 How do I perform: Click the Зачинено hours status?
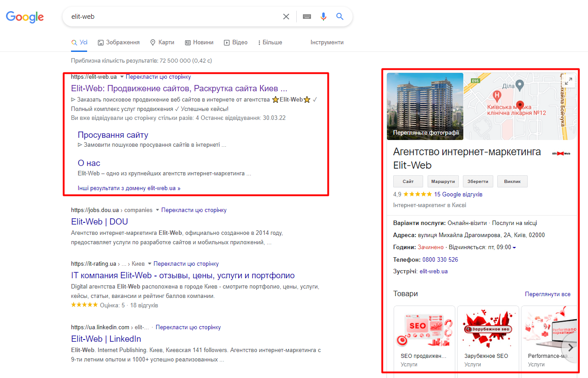[431, 247]
